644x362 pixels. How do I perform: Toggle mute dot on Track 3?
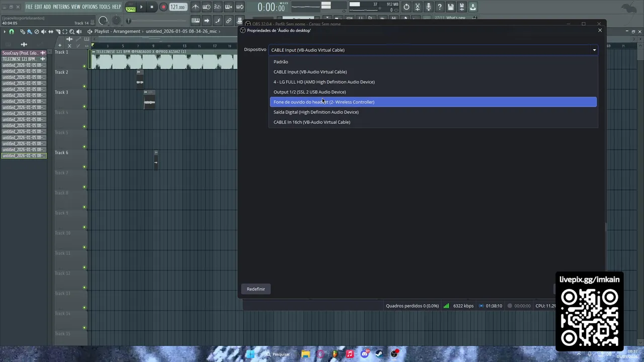coord(85,107)
